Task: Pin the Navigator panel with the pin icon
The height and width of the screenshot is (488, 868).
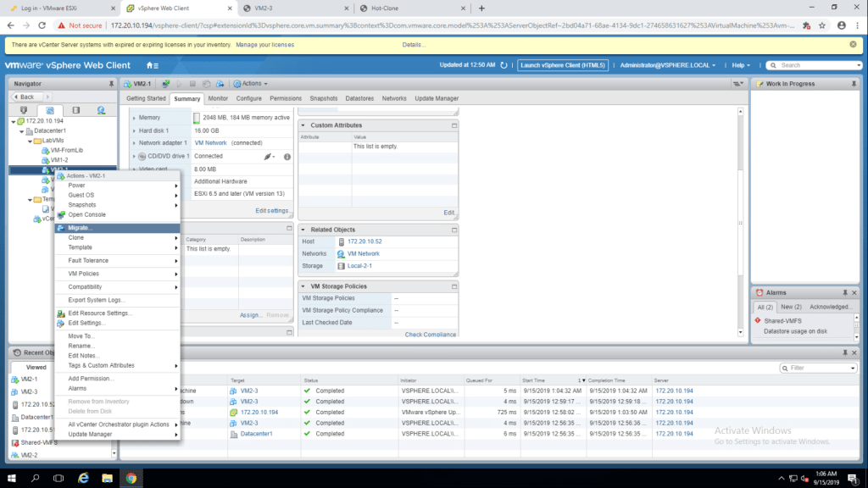Action: (x=111, y=84)
